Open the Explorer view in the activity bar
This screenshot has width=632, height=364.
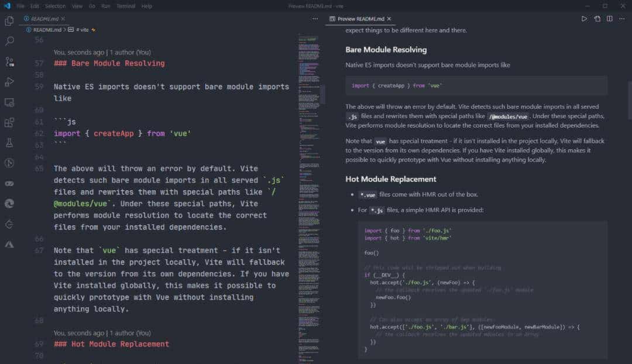[x=9, y=20]
